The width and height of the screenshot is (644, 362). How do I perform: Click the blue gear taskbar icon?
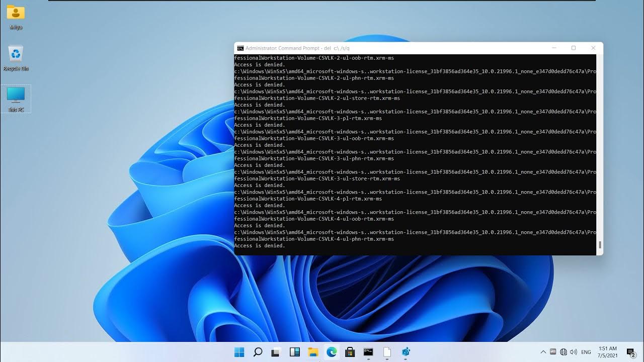coord(406,352)
